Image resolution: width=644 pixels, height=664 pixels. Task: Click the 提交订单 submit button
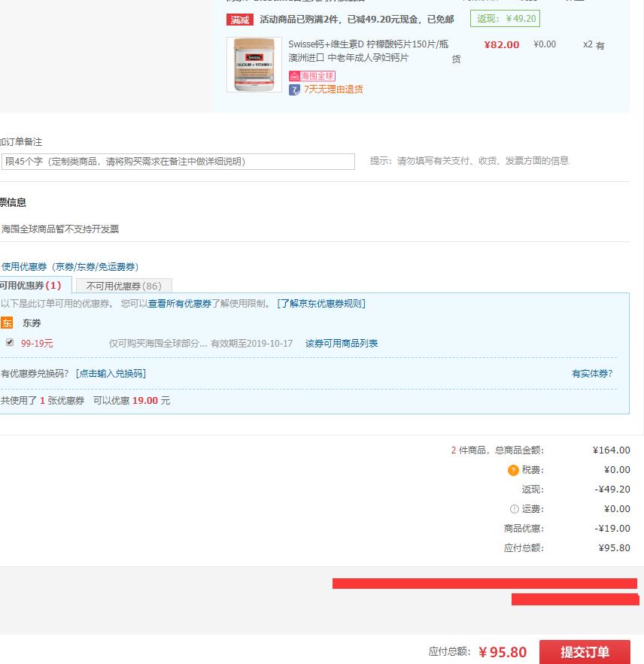(x=585, y=652)
